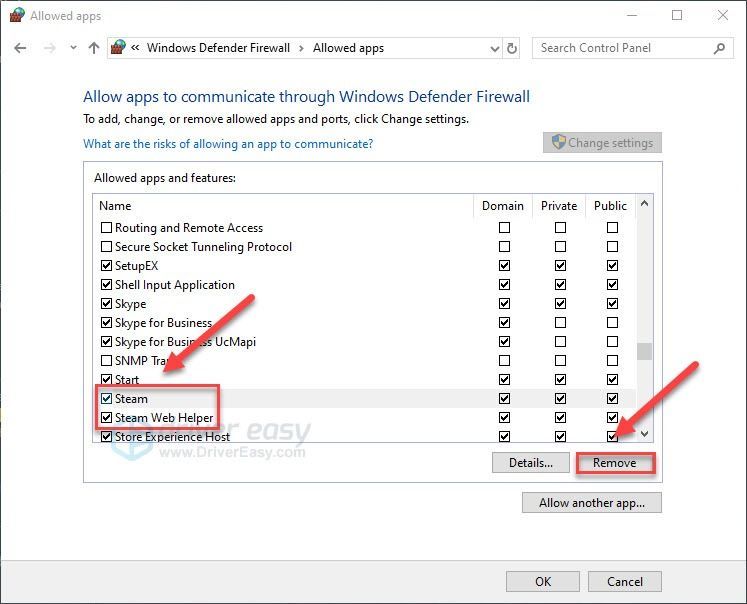Uncheck Store Experience Host checkbox
This screenshot has height=604, width=747.
click(x=106, y=437)
